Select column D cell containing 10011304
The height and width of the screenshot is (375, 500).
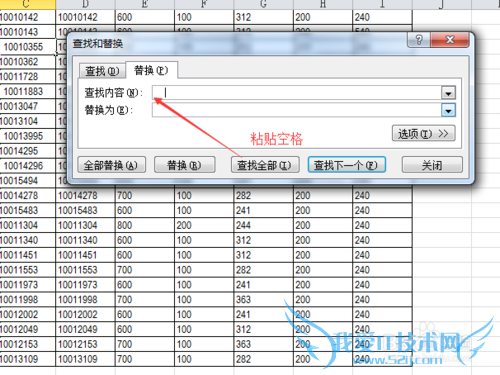(x=85, y=225)
